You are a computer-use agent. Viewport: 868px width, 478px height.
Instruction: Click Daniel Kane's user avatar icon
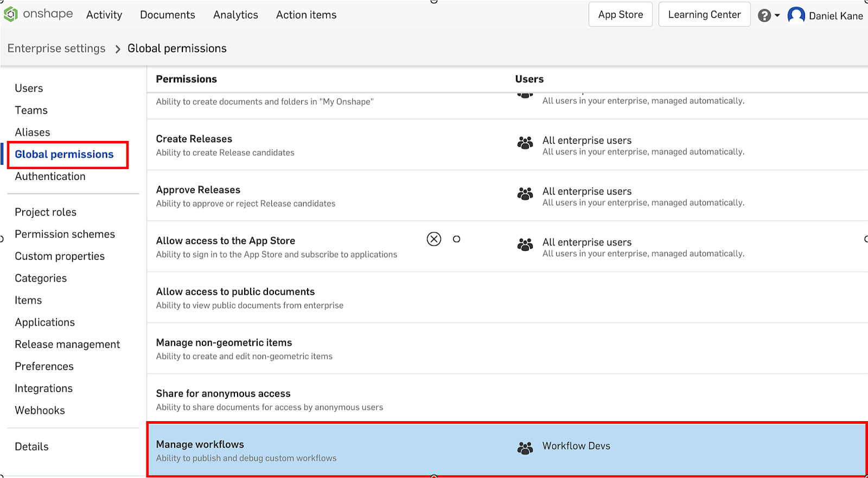796,15
